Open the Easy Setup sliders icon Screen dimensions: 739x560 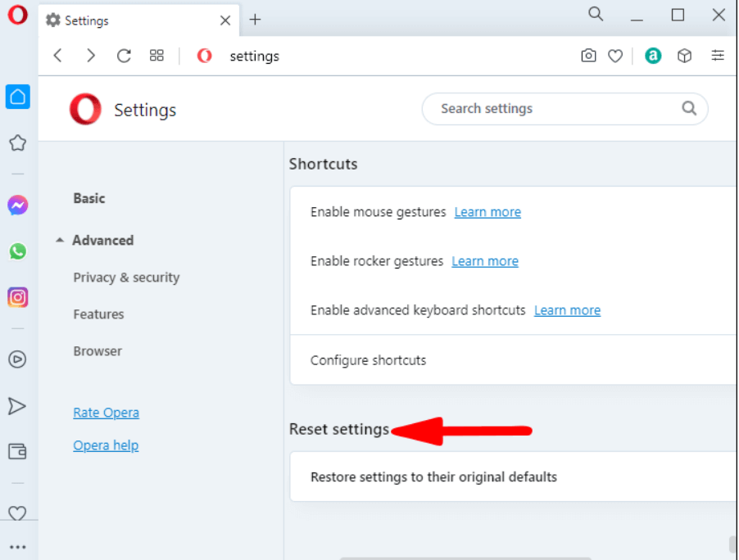click(718, 56)
